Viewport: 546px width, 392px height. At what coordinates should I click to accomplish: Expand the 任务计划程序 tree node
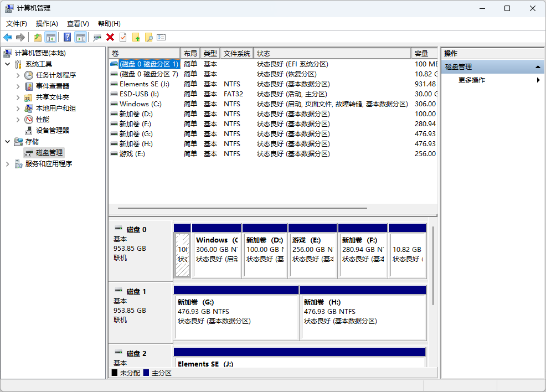(18, 75)
